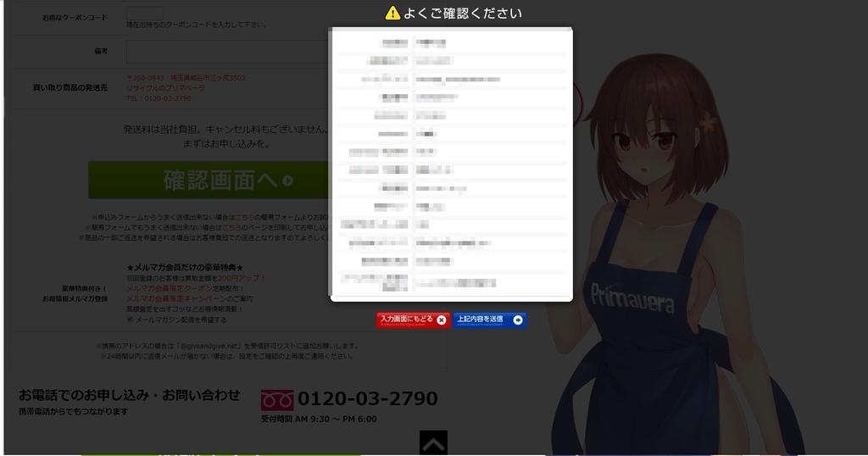Click the 受付時間 AM 9:30 ～ PM 6:00 text
Screen dimensions: 868x456
click(x=319, y=419)
